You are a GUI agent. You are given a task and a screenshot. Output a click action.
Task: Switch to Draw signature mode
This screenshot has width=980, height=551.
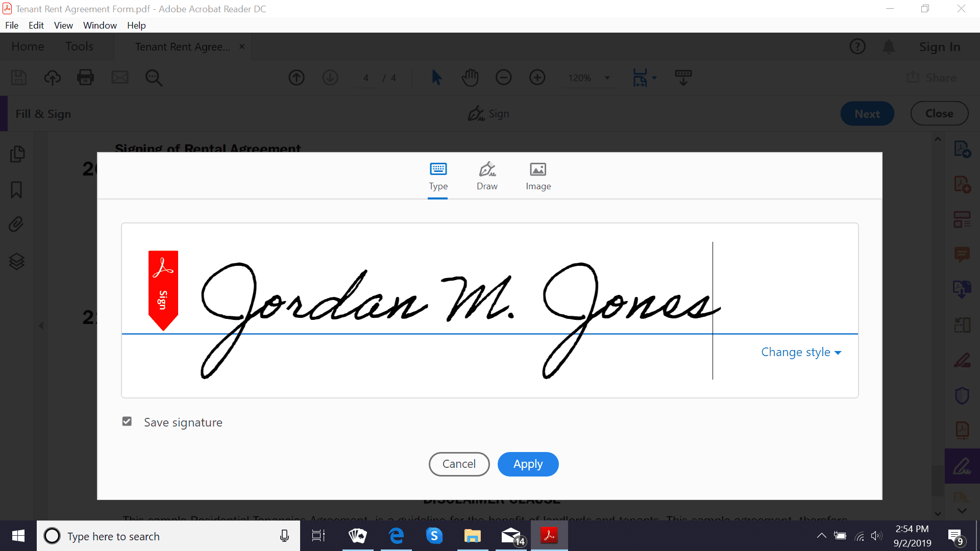tap(487, 176)
